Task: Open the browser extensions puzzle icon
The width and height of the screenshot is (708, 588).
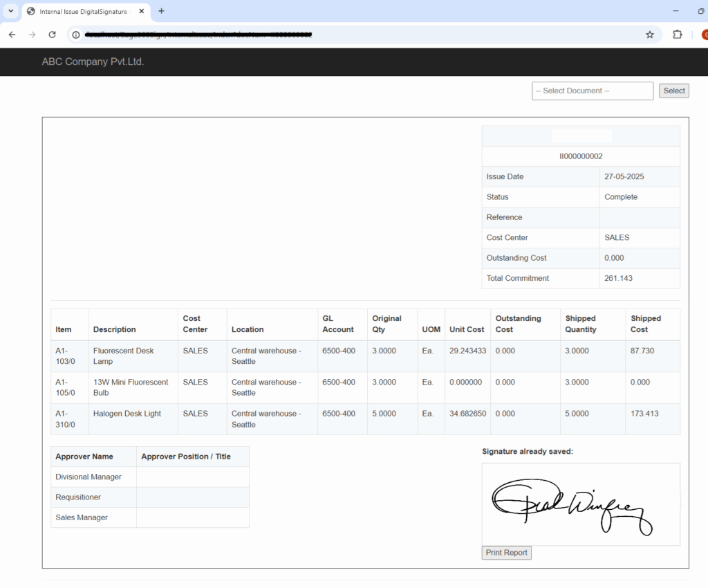Action: (x=678, y=35)
